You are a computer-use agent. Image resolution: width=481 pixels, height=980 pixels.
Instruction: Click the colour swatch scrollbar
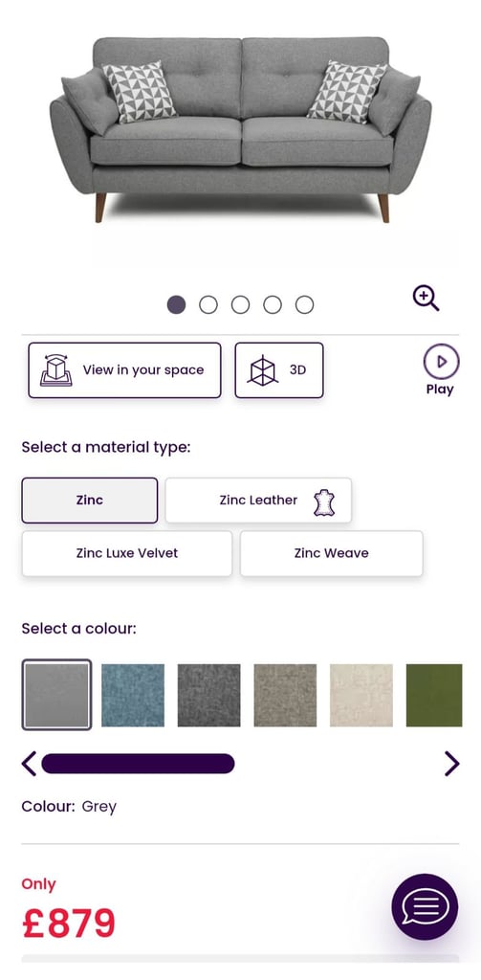138,763
